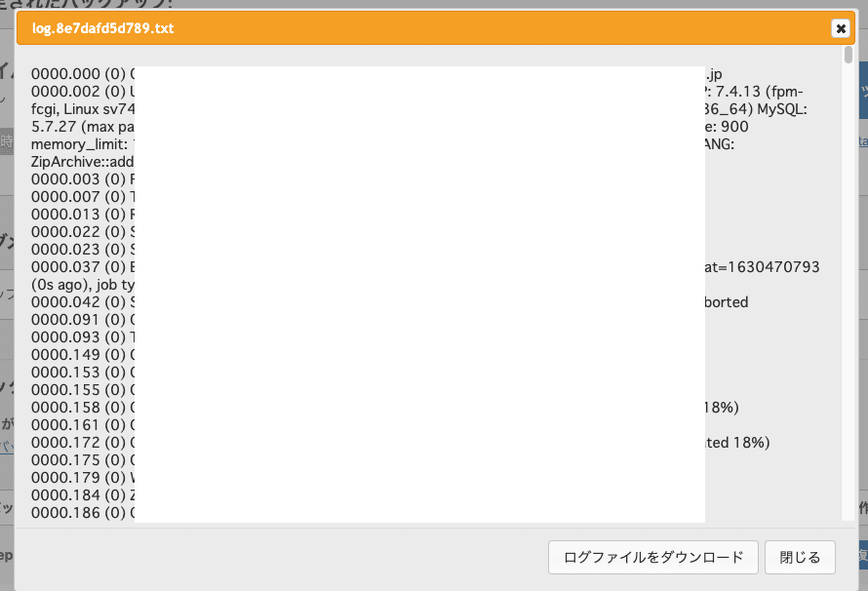Click log line starting 0000.091 (0)
The width and height of the screenshot is (868, 591).
pos(83,320)
